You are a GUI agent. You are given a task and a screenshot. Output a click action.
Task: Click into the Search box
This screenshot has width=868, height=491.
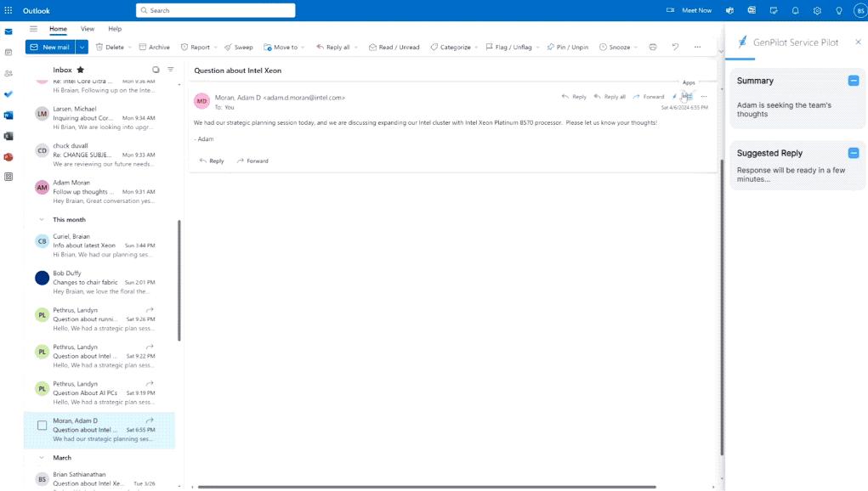click(x=216, y=10)
